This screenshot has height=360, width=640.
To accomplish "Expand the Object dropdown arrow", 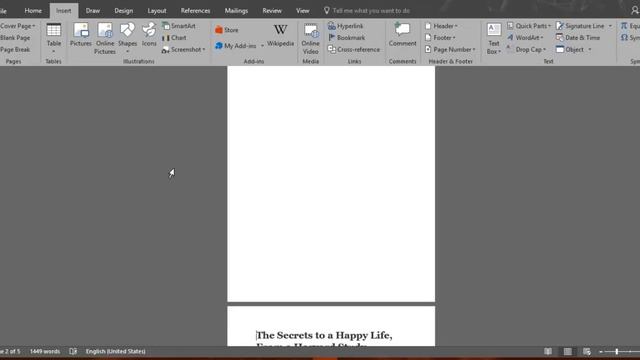I will tap(589, 49).
